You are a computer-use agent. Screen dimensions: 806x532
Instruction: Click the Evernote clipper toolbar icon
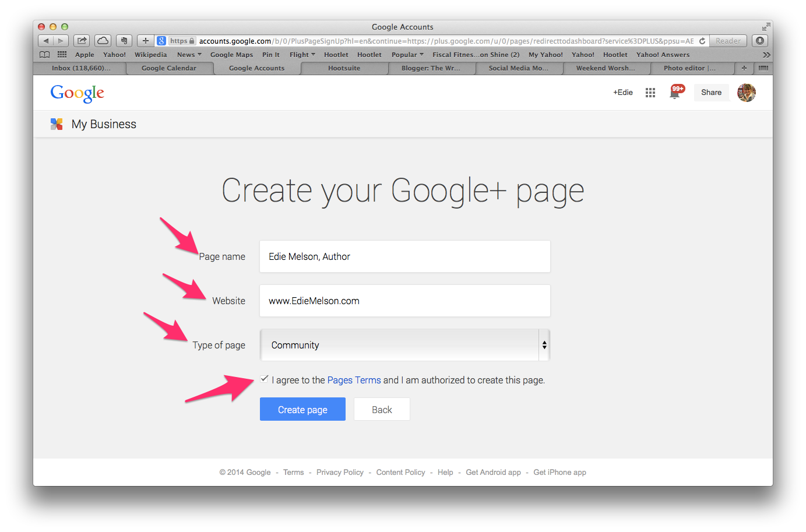[124, 41]
